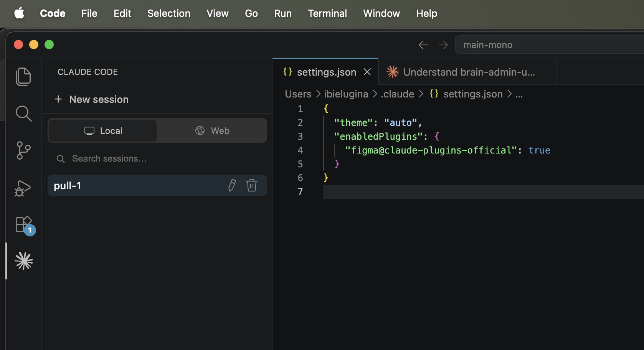Click the "enabledPlugins" key in the editor
This screenshot has height=350, width=644.
tap(378, 136)
